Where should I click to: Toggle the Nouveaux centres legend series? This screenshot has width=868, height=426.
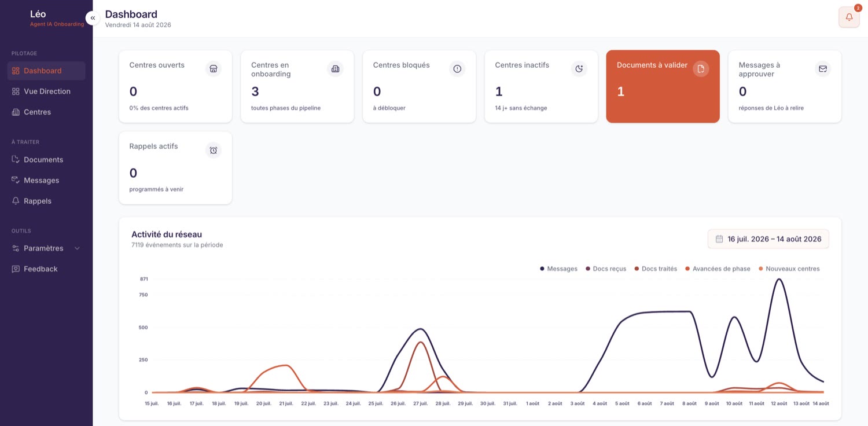click(x=789, y=269)
